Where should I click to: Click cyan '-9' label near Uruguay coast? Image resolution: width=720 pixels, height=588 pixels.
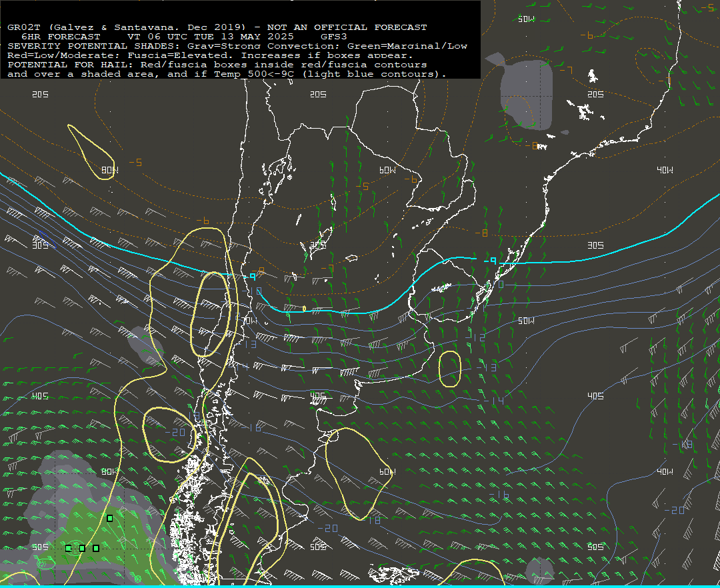click(x=491, y=261)
